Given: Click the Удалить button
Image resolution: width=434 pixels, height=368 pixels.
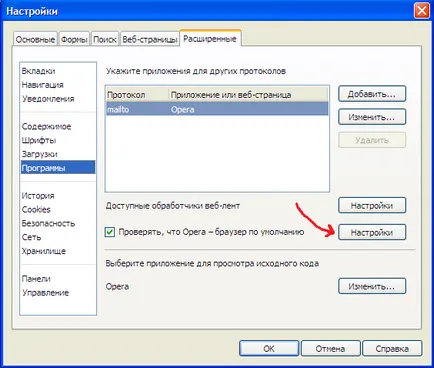Looking at the screenshot, I should click(x=372, y=140).
